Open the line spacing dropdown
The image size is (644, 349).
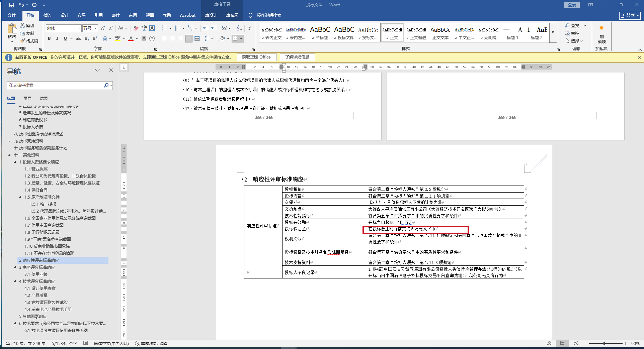[x=209, y=38]
